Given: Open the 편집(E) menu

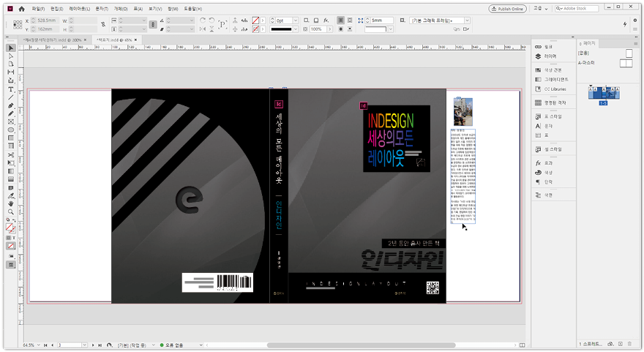Looking at the screenshot, I should pos(57,9).
